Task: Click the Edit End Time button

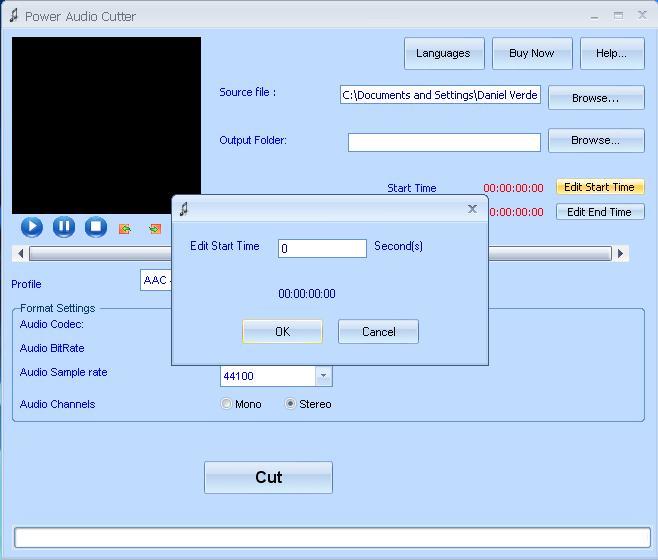Action: 600,212
